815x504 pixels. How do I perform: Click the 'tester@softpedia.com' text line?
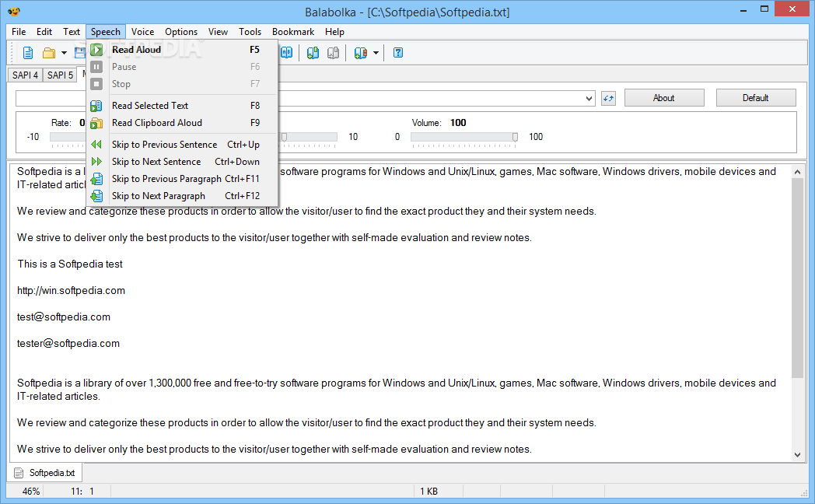pyautogui.click(x=68, y=344)
